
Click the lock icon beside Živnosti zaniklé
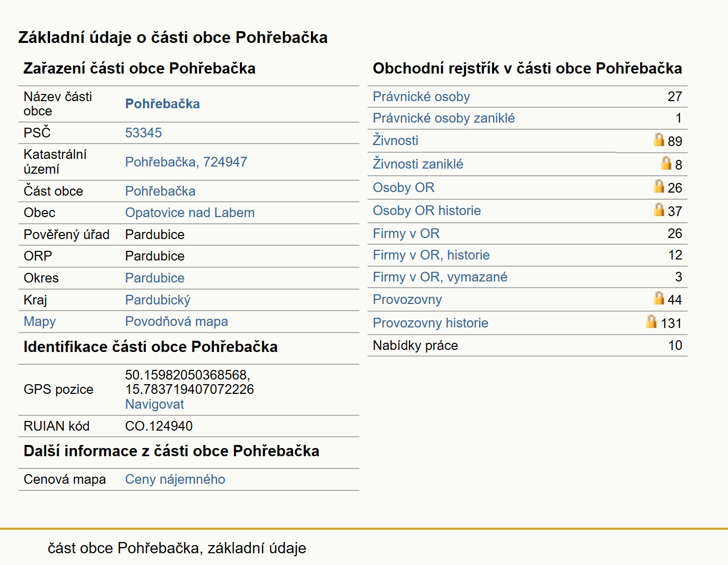pos(666,163)
